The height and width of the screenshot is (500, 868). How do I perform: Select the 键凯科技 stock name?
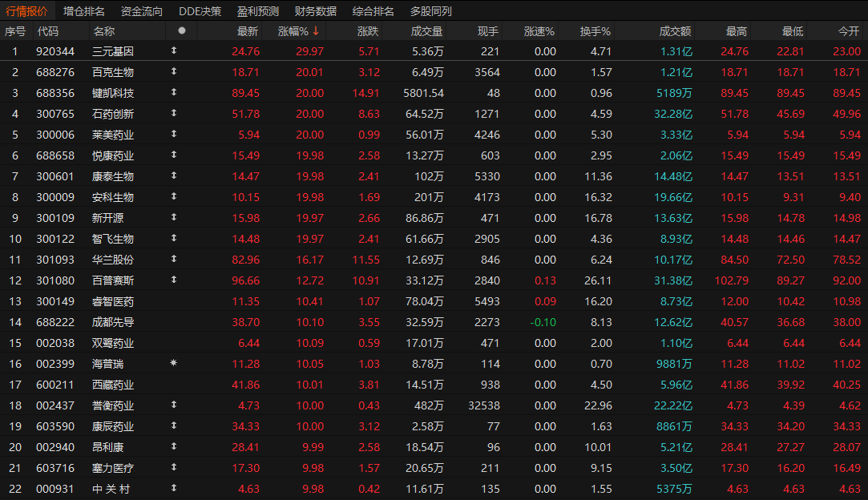point(113,94)
